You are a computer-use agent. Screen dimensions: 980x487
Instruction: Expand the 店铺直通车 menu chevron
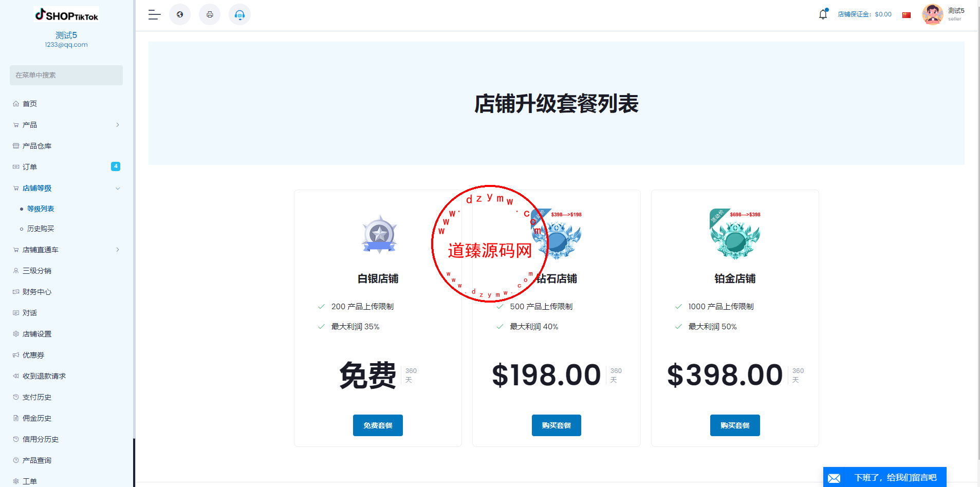tap(118, 250)
